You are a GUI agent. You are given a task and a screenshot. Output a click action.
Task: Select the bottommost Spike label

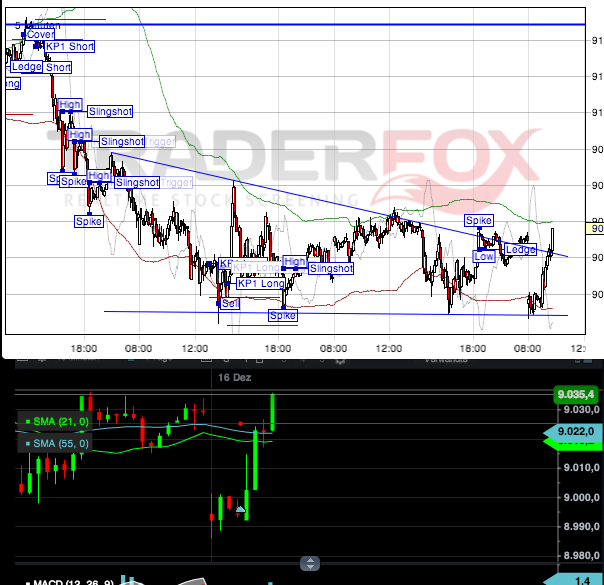283,316
